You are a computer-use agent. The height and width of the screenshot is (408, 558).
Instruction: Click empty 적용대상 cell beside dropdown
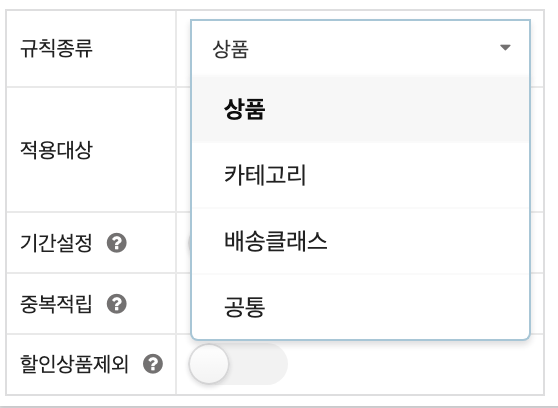(537, 150)
